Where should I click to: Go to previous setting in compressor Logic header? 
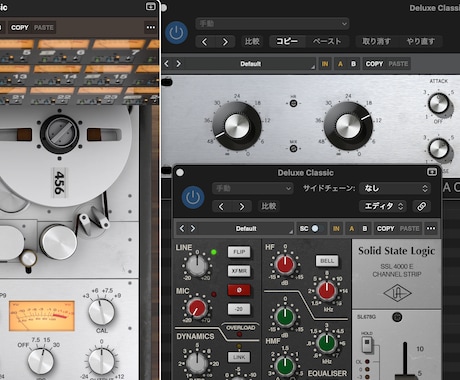[x=205, y=42]
